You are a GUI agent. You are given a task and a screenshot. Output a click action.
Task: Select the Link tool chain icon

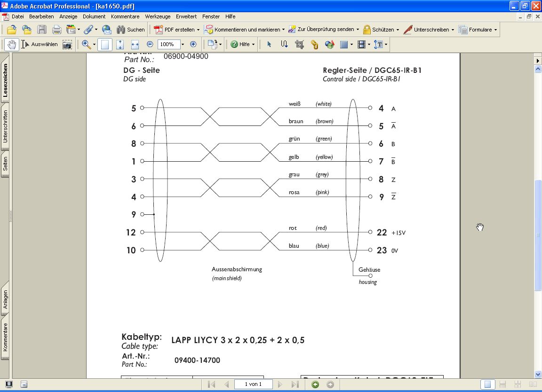(315, 44)
